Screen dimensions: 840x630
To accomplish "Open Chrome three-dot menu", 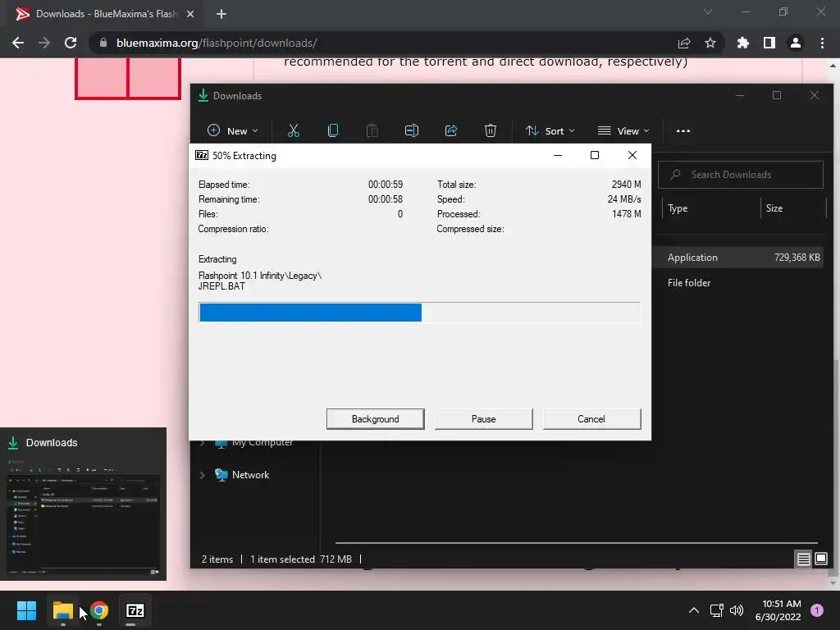I will (822, 43).
